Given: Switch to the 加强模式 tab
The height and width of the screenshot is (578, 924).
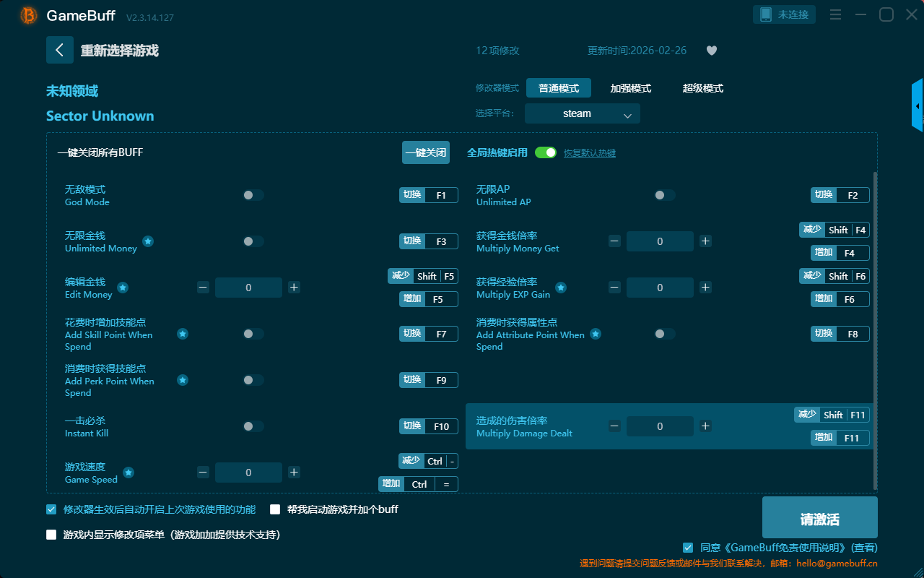Looking at the screenshot, I should (x=630, y=88).
